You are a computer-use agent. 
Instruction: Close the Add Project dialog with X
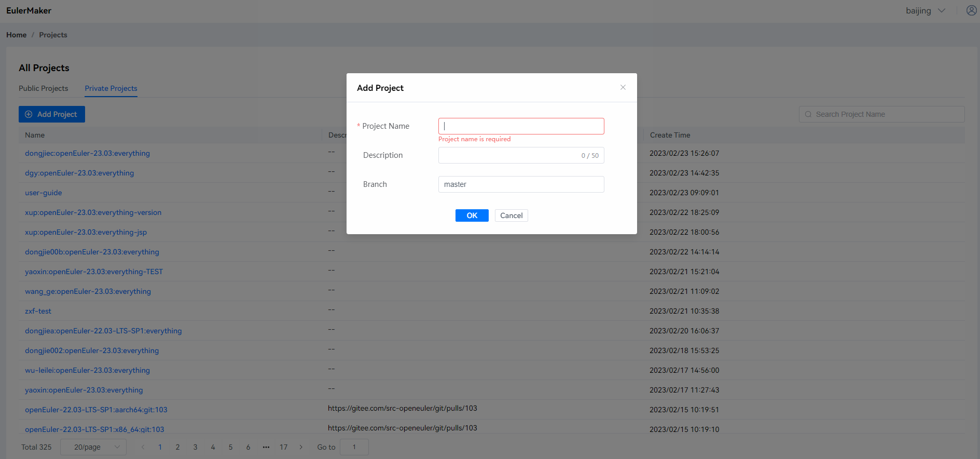point(623,87)
